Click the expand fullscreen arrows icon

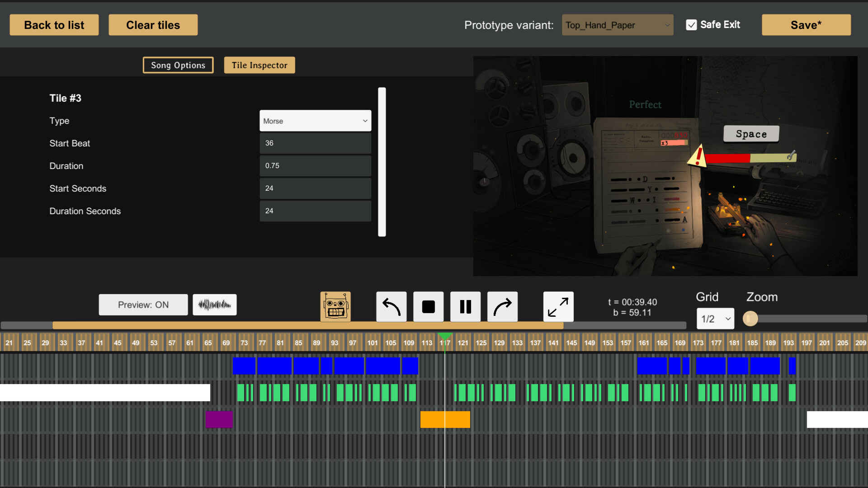[558, 307]
